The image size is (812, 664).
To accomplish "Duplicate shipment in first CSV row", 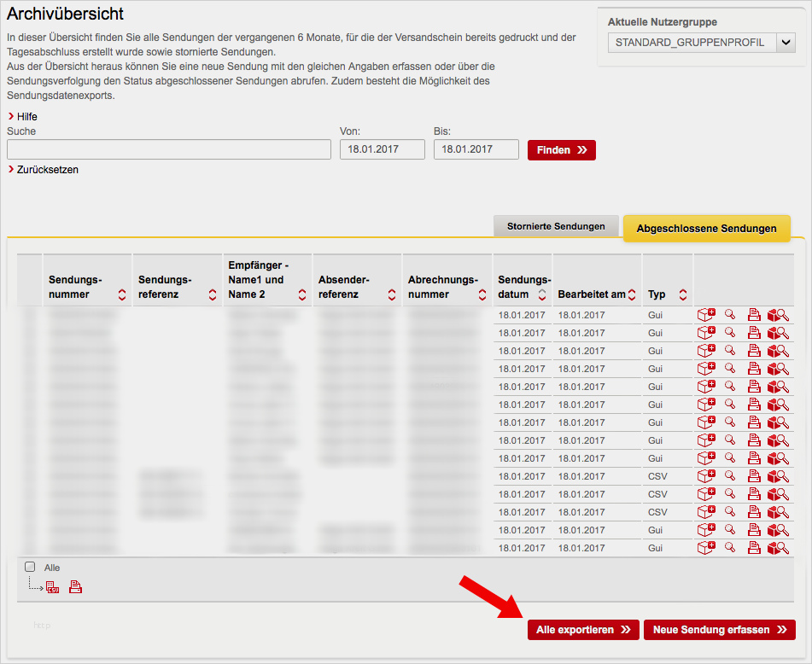I will point(706,476).
